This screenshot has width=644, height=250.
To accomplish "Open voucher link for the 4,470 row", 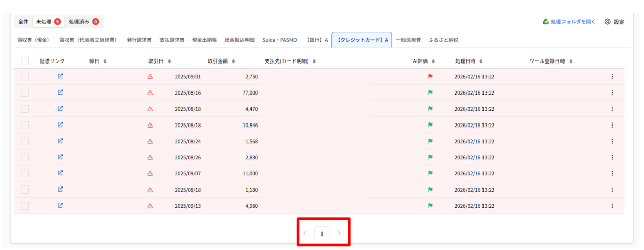I will pyautogui.click(x=60, y=108).
